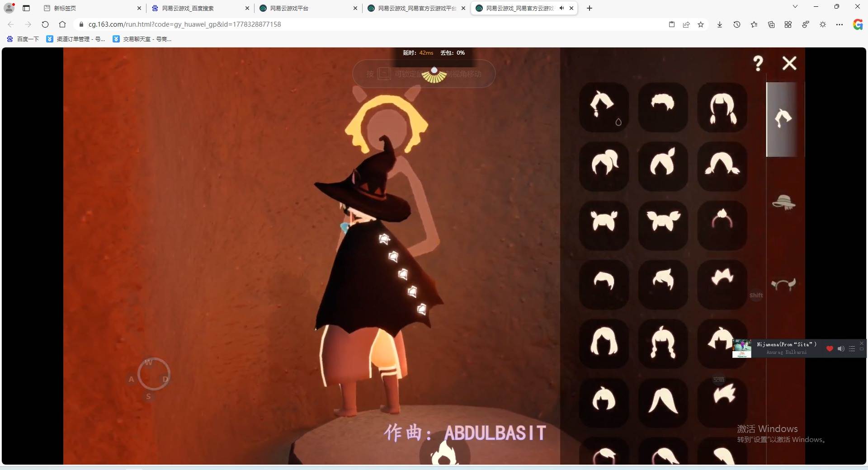Select the plain short bowl-cut hairstyle

coord(604,285)
